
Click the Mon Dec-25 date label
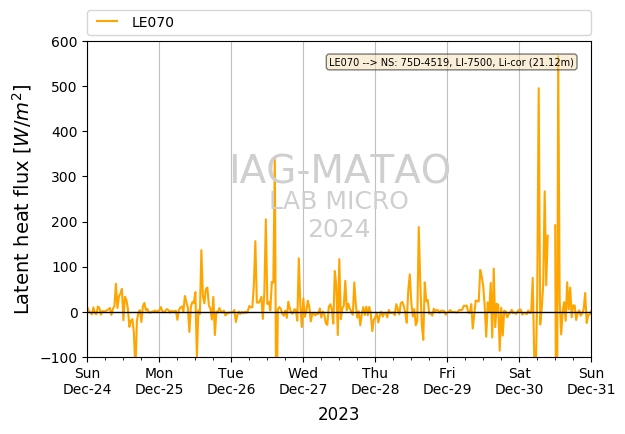point(159,381)
